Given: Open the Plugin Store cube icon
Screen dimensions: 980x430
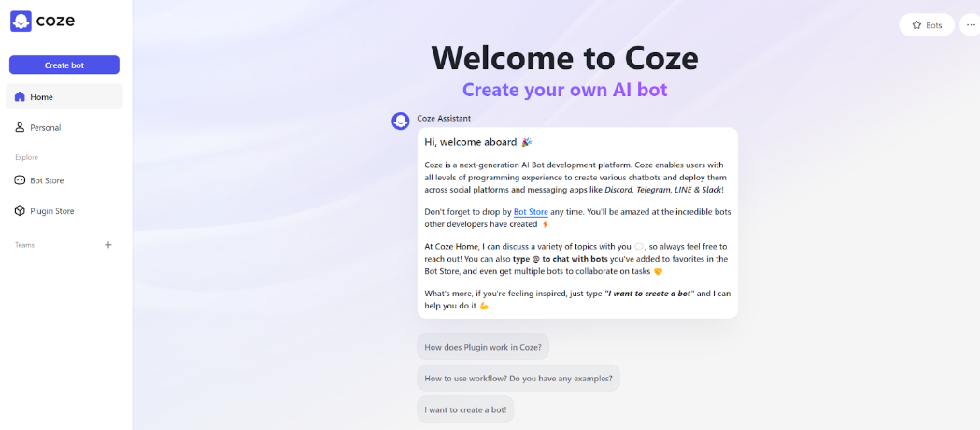Looking at the screenshot, I should coord(20,211).
